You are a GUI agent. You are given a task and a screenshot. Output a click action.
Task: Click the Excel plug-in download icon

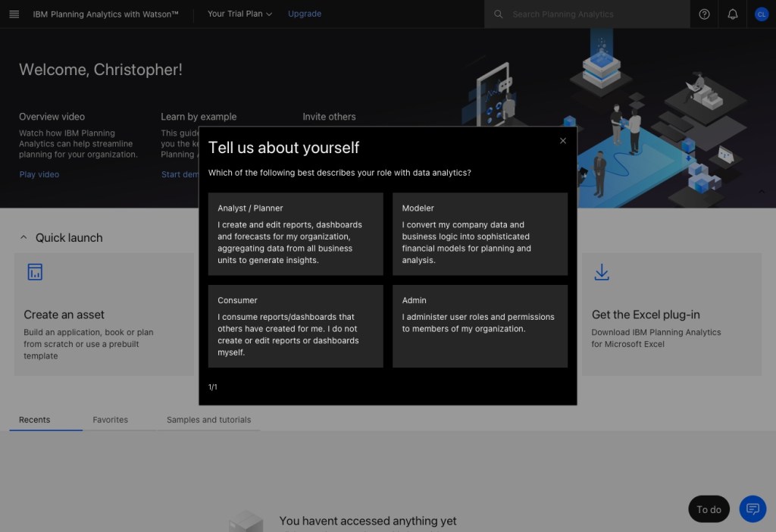(602, 272)
